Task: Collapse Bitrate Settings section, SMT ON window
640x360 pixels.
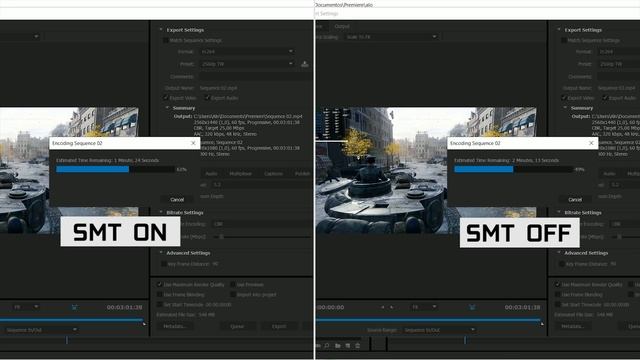Action: click(x=161, y=213)
